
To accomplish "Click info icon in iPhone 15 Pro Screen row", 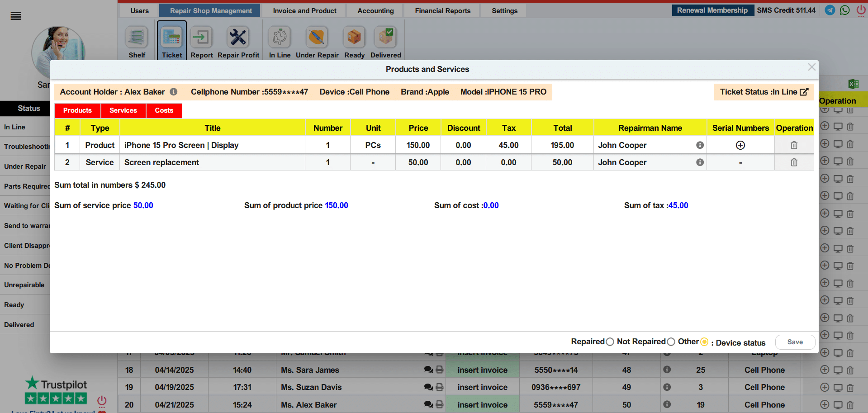I will pos(700,145).
